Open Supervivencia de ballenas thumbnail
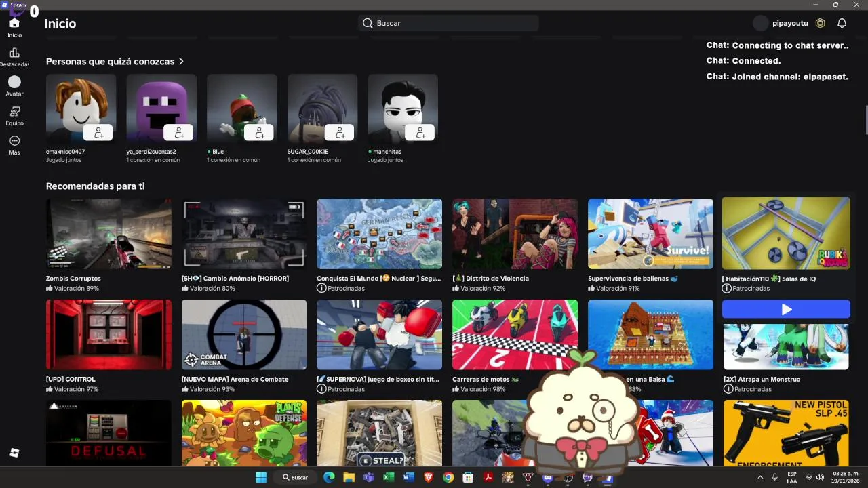 pos(650,234)
